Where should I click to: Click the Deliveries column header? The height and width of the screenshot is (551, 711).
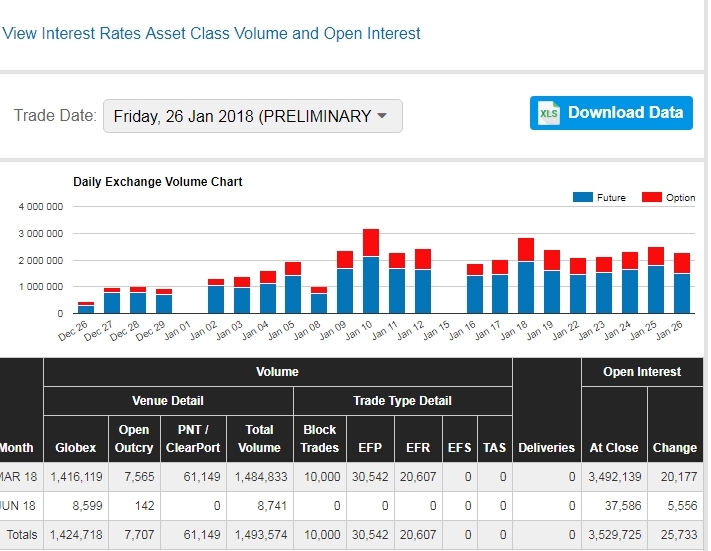pyautogui.click(x=546, y=447)
